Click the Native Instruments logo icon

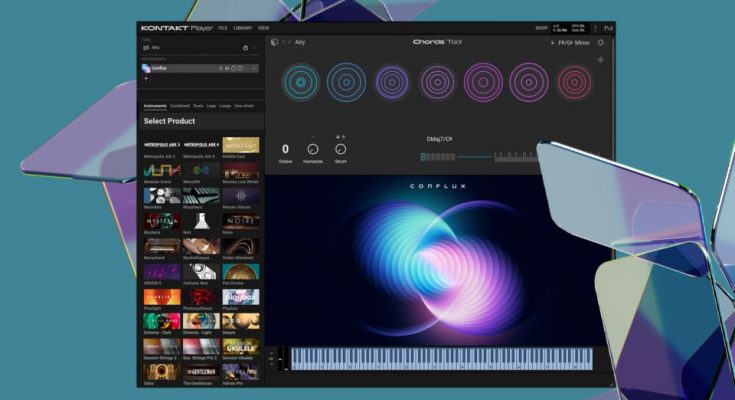[608, 28]
